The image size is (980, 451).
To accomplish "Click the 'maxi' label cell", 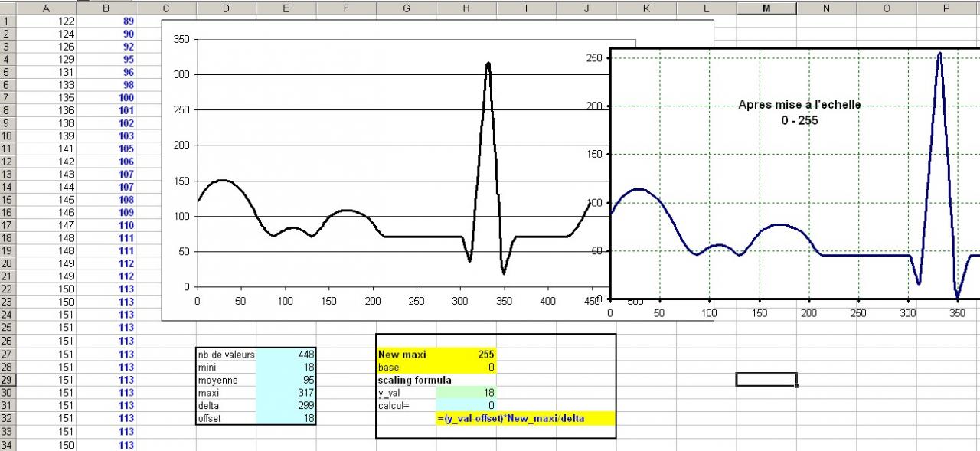I will (x=226, y=393).
